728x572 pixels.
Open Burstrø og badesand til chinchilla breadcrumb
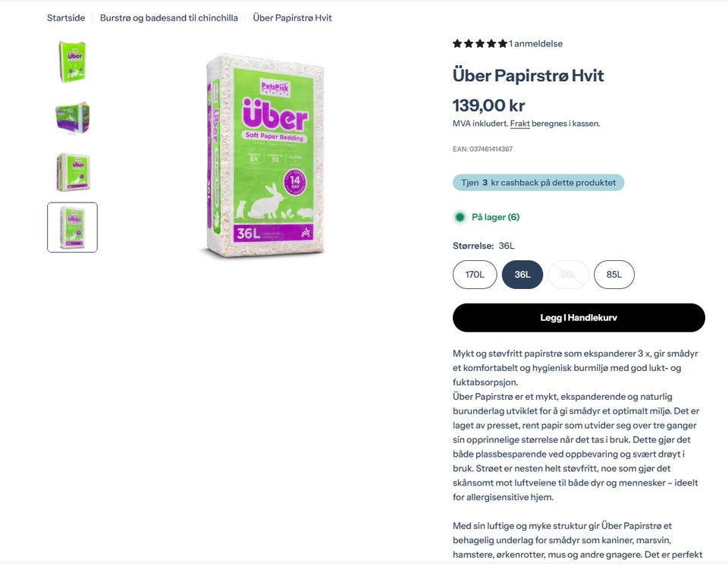click(x=169, y=17)
